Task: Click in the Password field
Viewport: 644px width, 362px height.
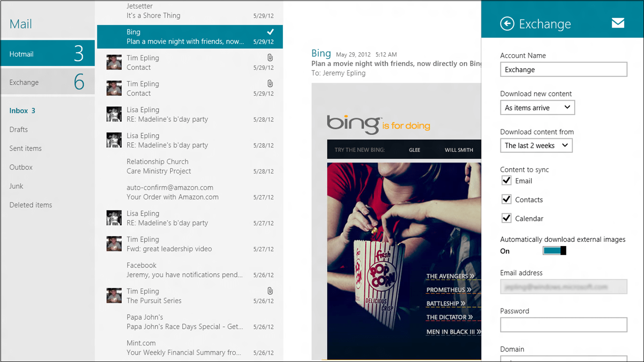Action: [564, 325]
